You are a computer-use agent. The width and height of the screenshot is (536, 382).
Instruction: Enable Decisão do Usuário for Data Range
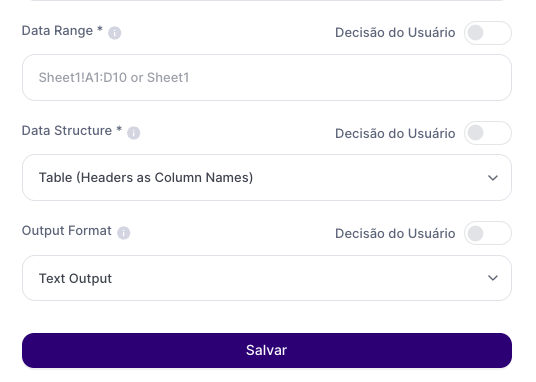tap(488, 33)
